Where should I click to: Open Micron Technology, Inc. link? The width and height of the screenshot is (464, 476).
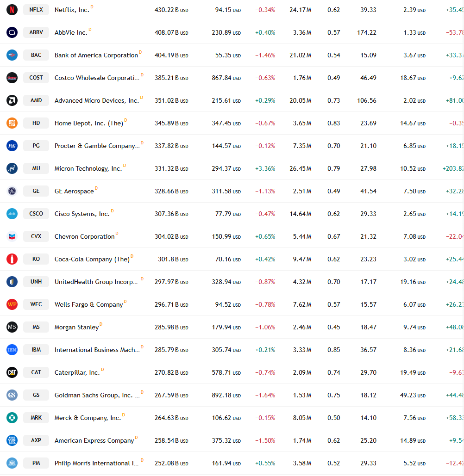coord(88,168)
